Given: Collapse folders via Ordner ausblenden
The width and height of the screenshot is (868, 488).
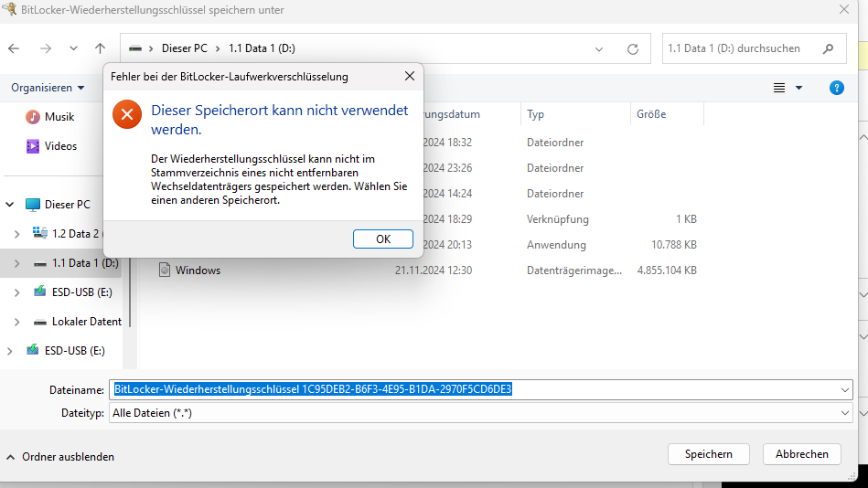Looking at the screenshot, I should coord(59,457).
